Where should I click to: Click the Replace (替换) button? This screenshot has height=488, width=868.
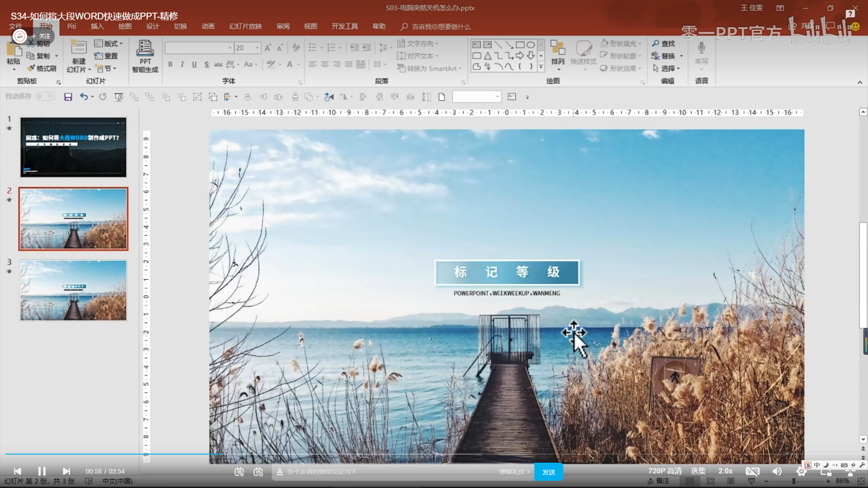click(667, 56)
